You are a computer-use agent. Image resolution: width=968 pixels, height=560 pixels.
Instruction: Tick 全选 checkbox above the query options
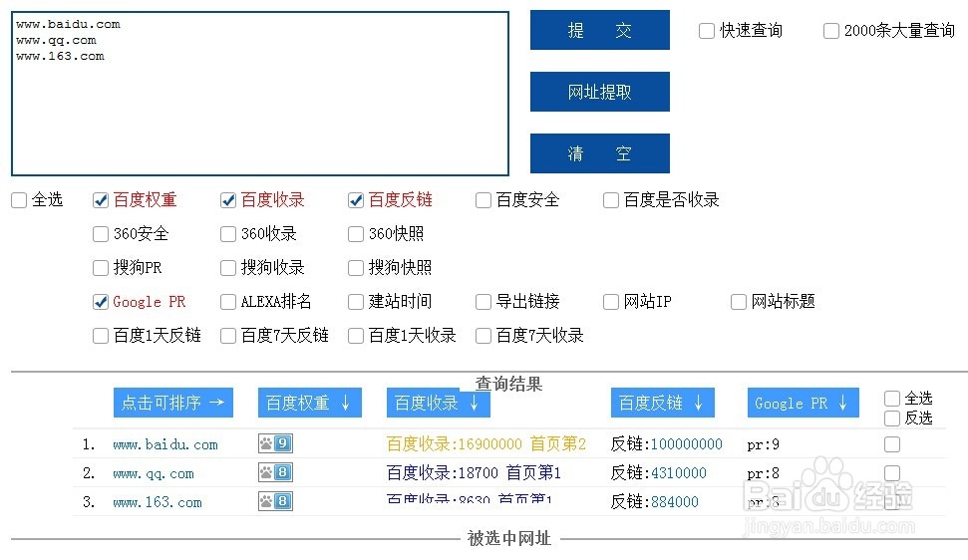(19, 200)
